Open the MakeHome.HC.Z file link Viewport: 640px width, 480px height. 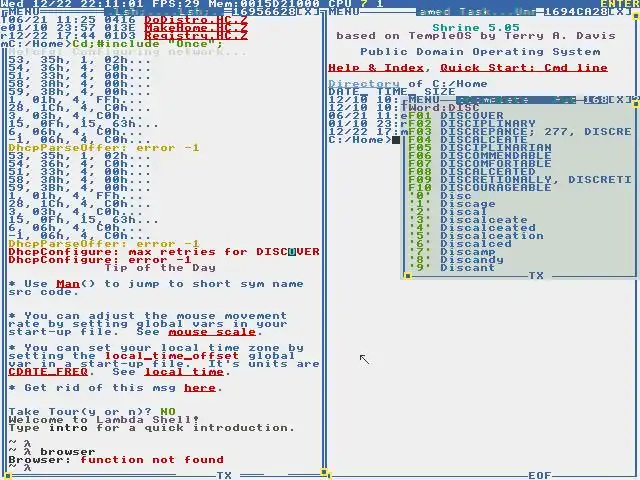coord(196,28)
